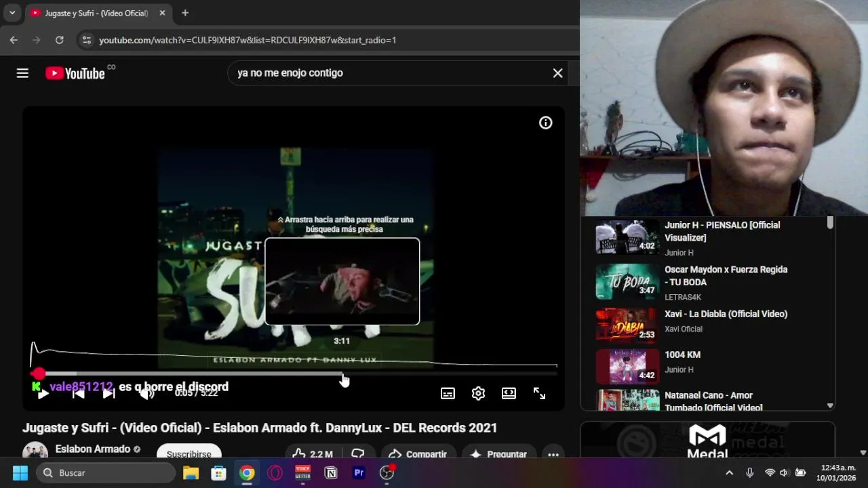Click the La Diabla thumbnail
The image size is (868, 488).
(x=627, y=327)
